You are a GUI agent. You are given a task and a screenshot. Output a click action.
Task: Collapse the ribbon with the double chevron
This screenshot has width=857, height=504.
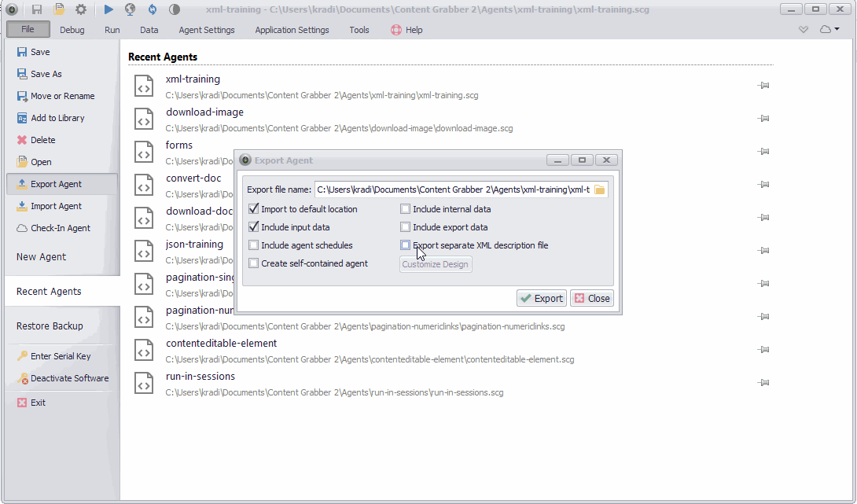(803, 30)
